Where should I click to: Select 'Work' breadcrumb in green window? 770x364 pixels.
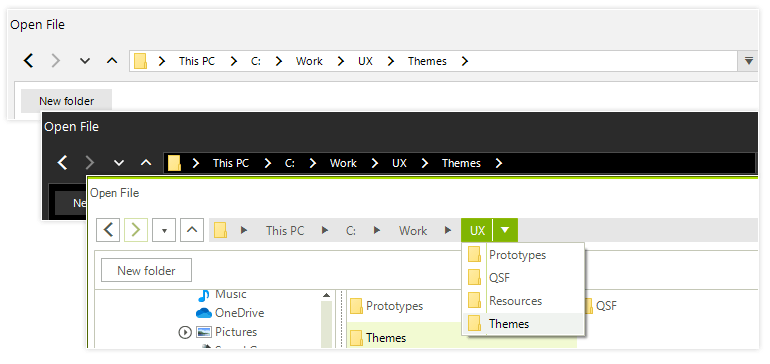413,231
